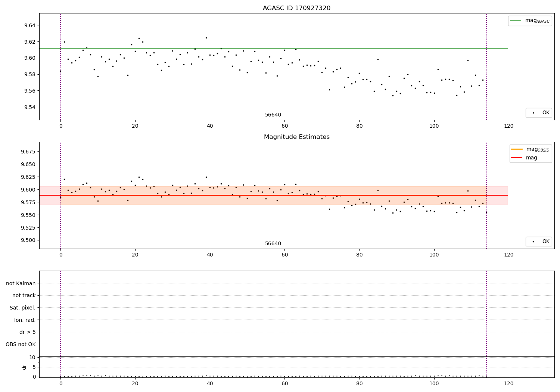
Task: Click the 10 tick on the dr axis
Action: point(32,357)
